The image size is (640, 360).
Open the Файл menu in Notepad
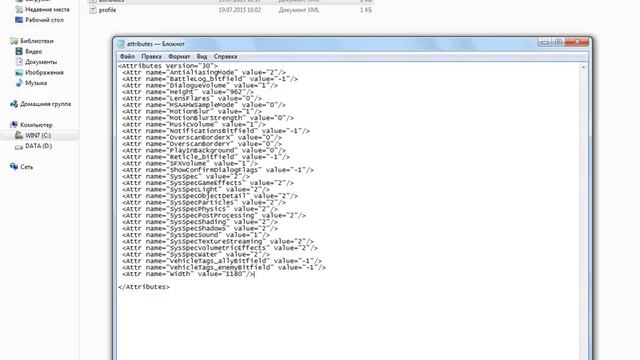127,57
